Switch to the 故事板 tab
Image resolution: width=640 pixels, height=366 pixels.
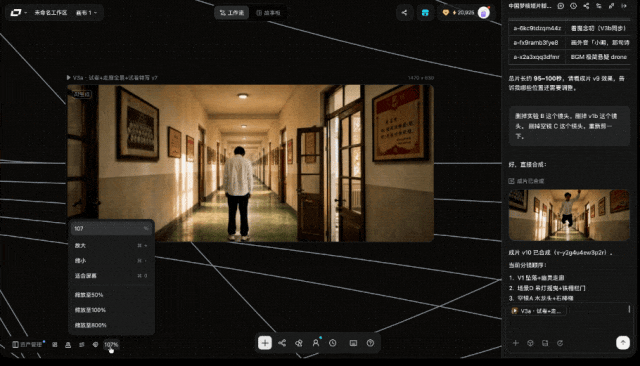click(268, 13)
